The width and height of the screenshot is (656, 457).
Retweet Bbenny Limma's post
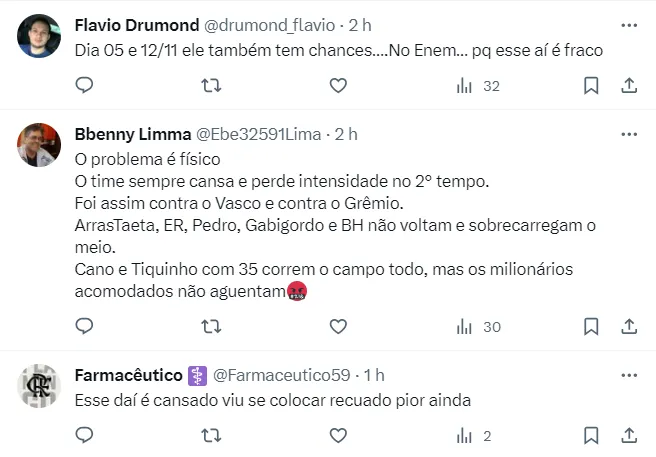click(x=211, y=326)
